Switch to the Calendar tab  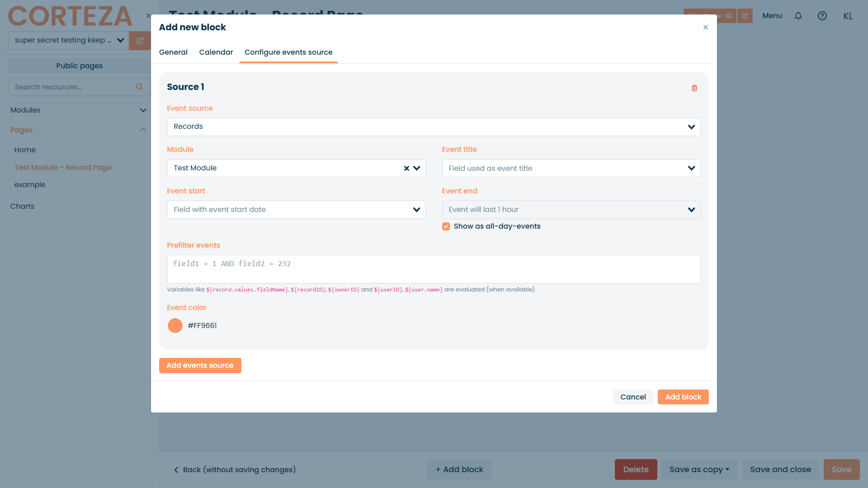coord(216,52)
